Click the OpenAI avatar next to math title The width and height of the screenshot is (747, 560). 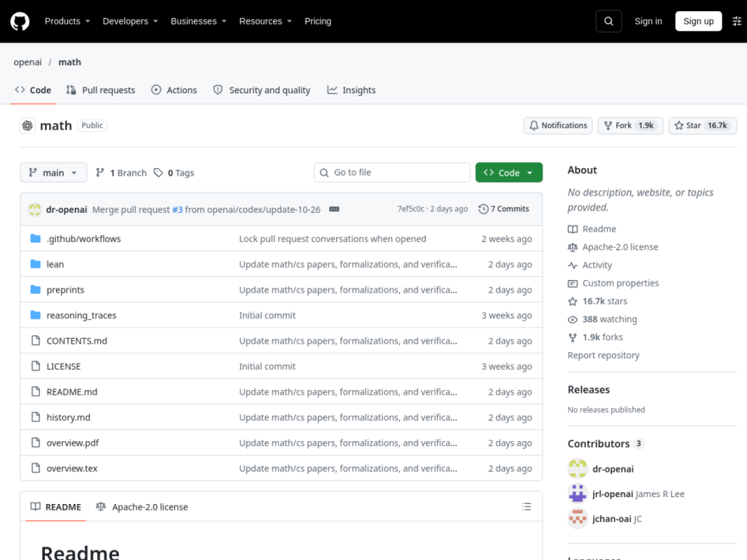(28, 126)
